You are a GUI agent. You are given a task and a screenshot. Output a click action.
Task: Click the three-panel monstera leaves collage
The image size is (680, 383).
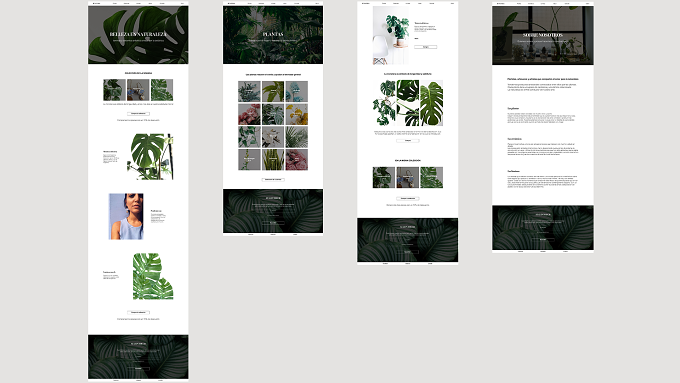point(408,103)
